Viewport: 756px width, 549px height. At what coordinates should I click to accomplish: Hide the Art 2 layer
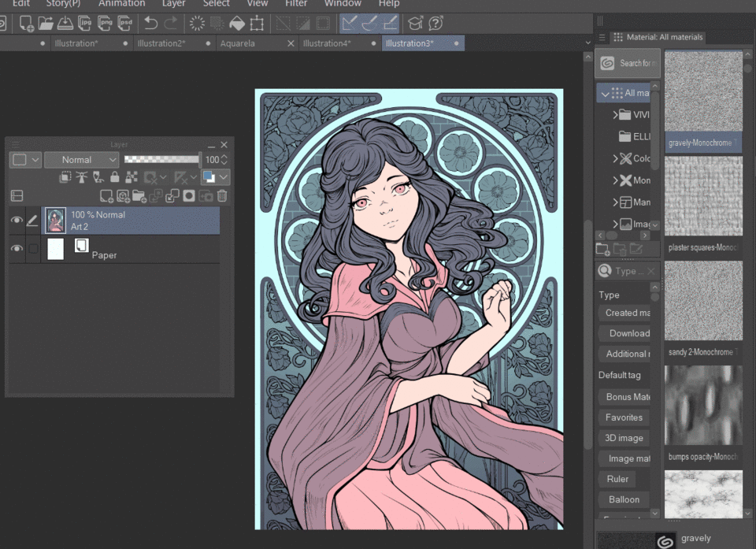17,221
